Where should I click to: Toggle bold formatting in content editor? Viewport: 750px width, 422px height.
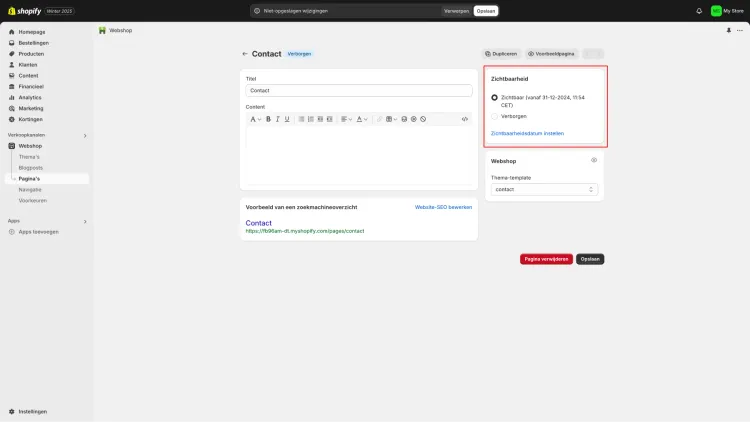(x=268, y=119)
